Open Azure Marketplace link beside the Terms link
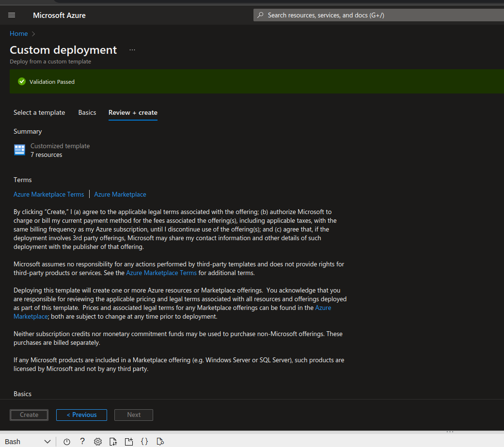The image size is (504, 447). pyautogui.click(x=120, y=194)
